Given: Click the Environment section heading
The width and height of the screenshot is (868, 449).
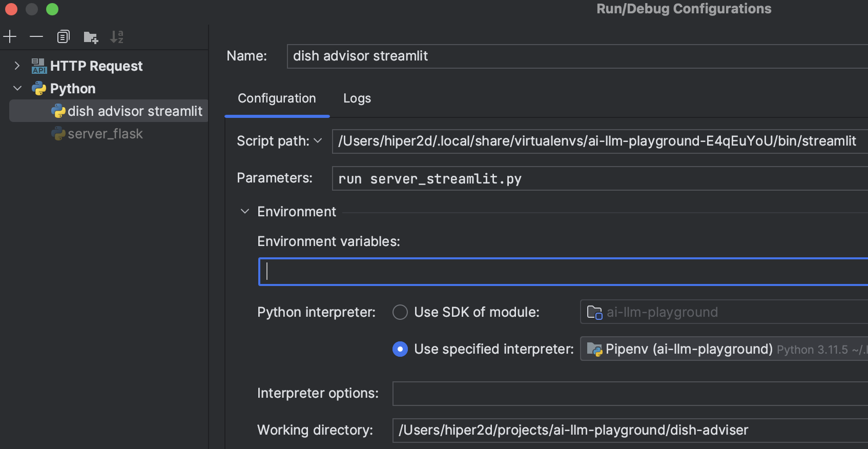Looking at the screenshot, I should point(297,212).
